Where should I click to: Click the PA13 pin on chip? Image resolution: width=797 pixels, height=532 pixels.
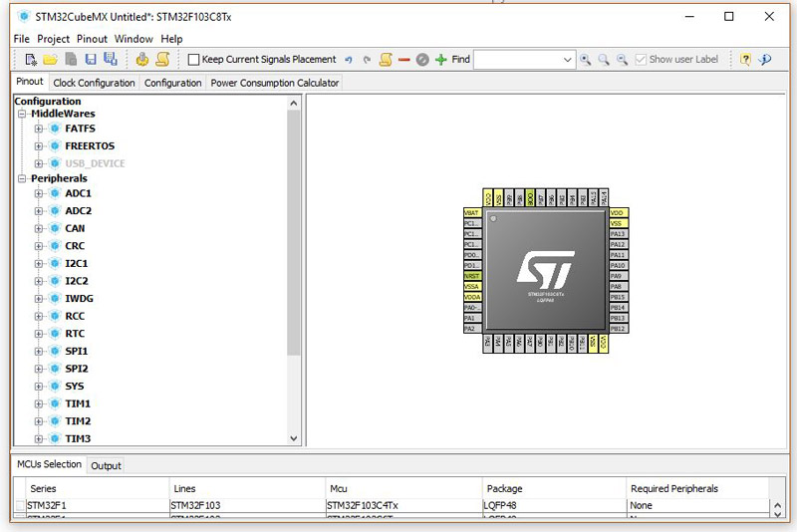pos(618,234)
